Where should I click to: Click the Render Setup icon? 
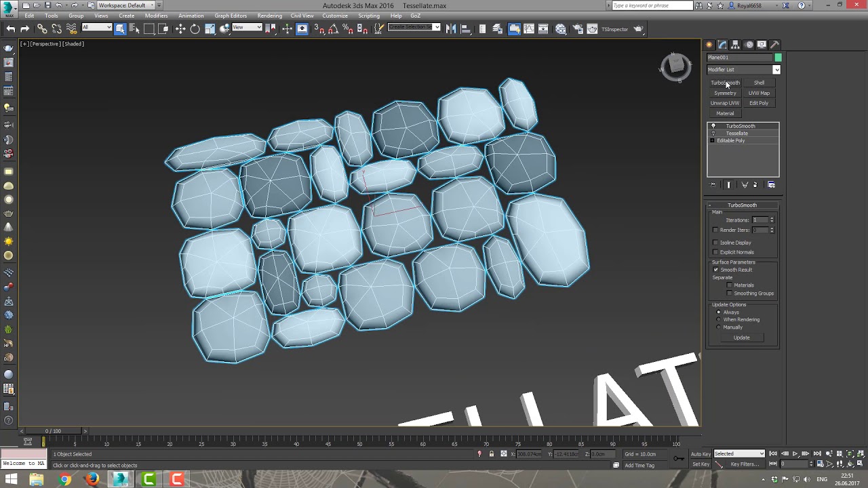578,28
